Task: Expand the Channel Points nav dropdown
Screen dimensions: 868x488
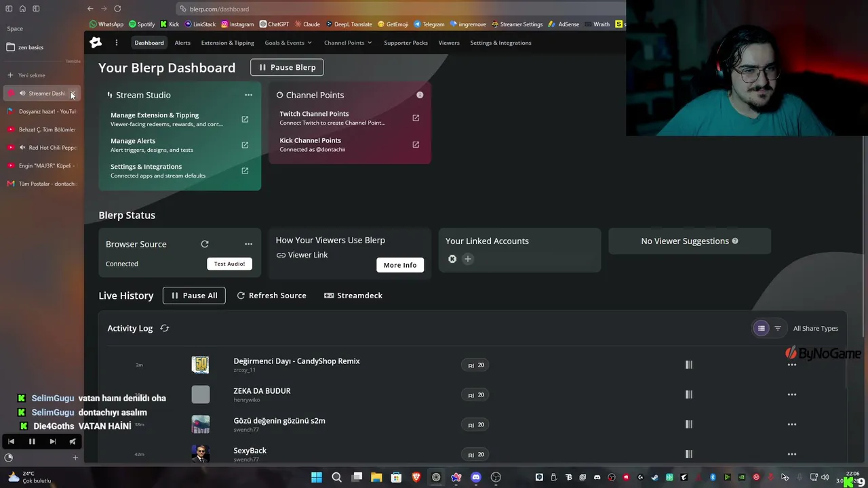Action: [348, 43]
